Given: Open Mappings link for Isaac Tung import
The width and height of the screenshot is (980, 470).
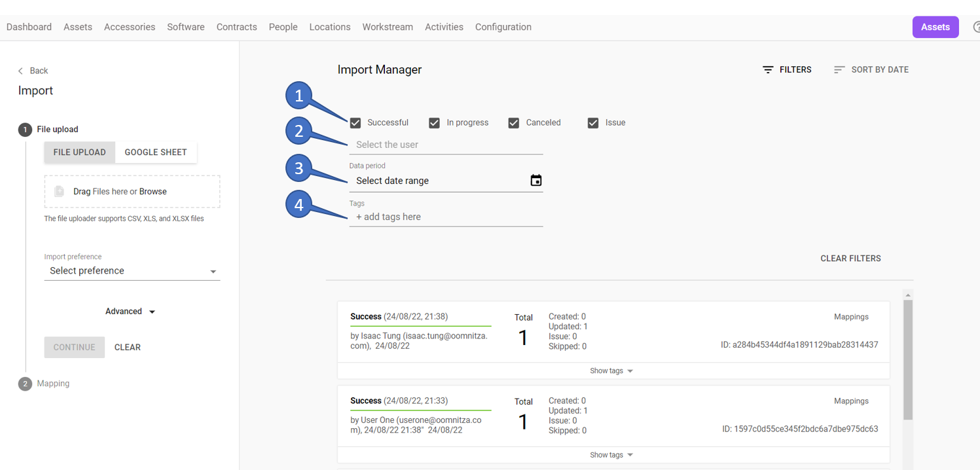Looking at the screenshot, I should pos(851,317).
